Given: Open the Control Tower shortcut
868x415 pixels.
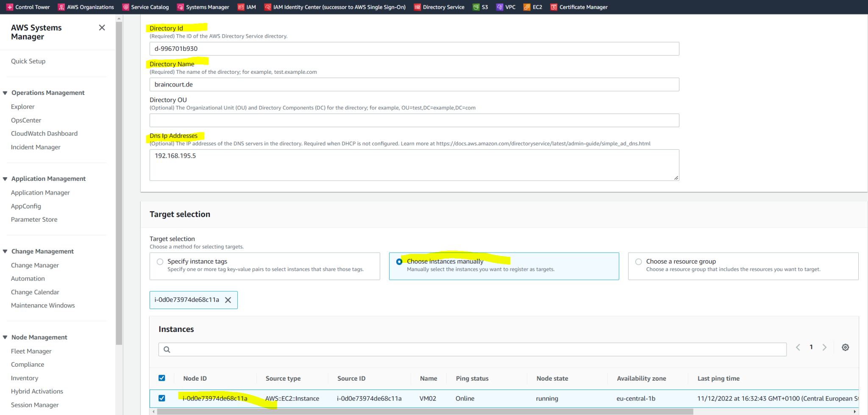Looking at the screenshot, I should pos(28,7).
